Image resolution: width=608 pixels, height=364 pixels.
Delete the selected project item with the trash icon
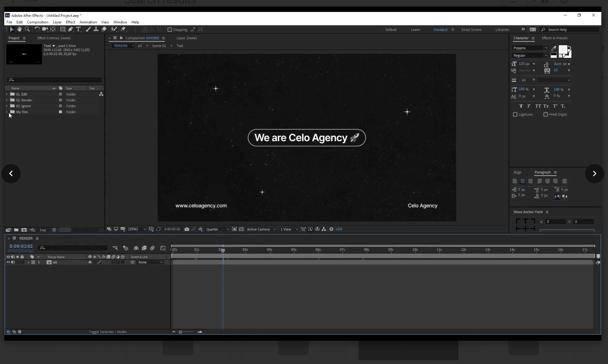pos(54,230)
